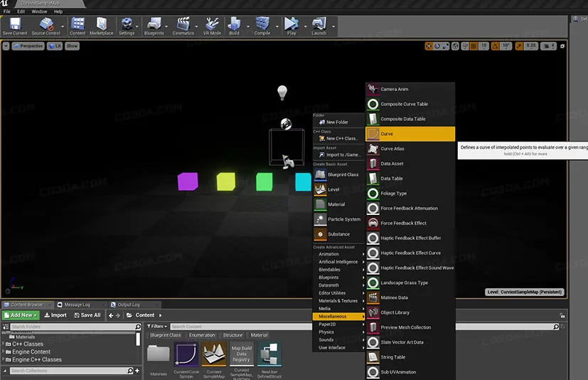
Task: Choose Composite Data Table asset type
Action: 410,119
